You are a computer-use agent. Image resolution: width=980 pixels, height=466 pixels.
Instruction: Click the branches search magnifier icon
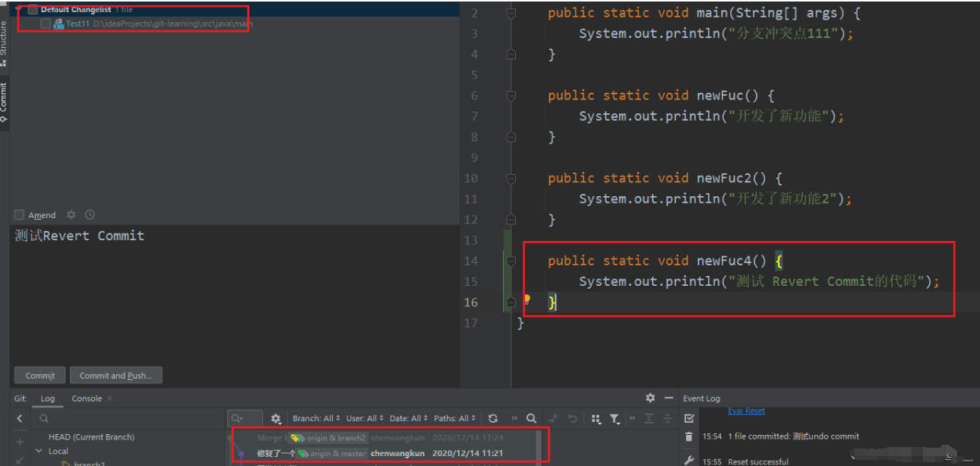click(45, 418)
